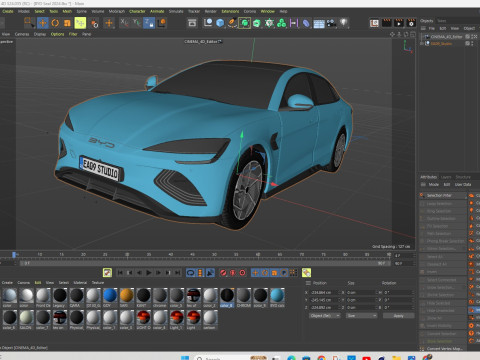Screen dimensions: 480x360
Task: Open material manager Texture menu
Action: click(x=98, y=283)
